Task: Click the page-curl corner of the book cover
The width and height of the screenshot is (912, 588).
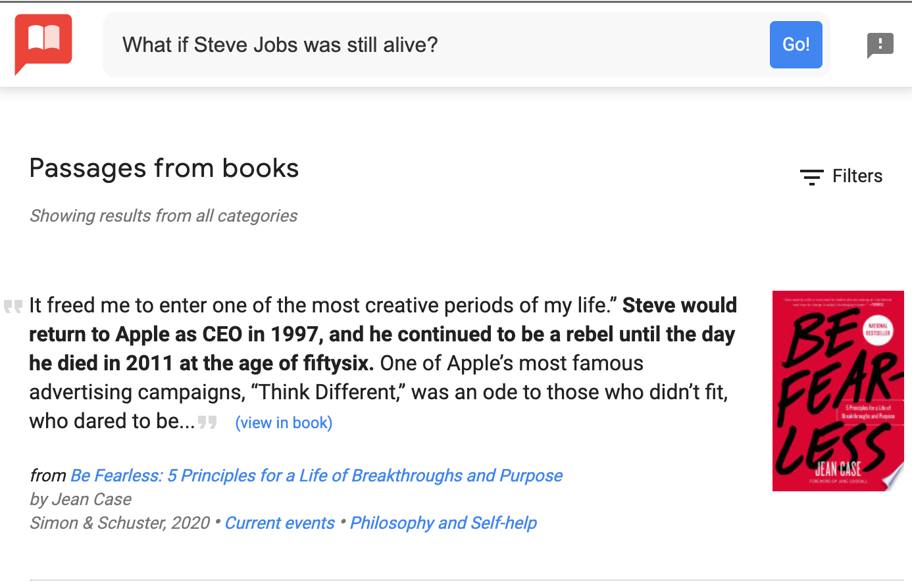Action: point(894,479)
